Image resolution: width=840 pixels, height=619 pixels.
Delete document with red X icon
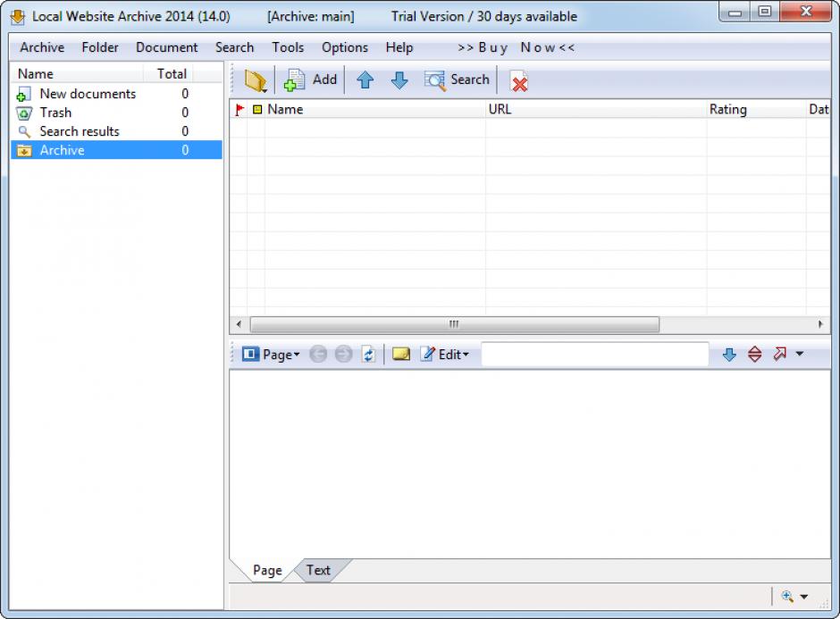518,81
